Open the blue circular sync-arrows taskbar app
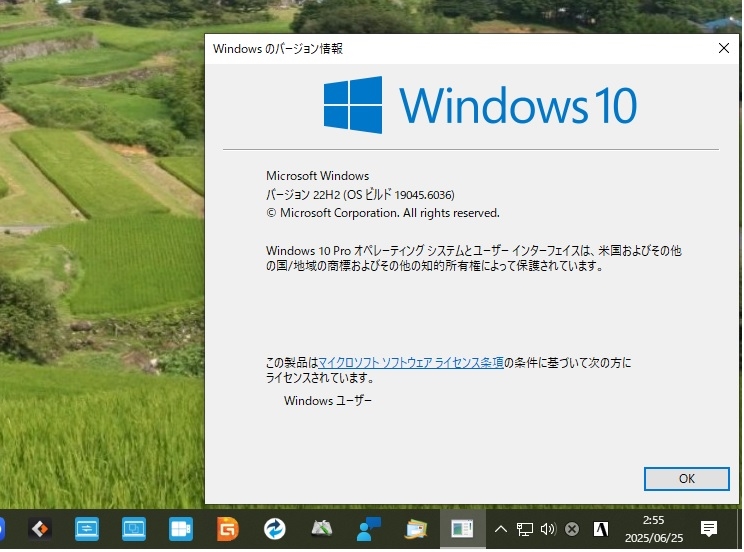 (275, 528)
